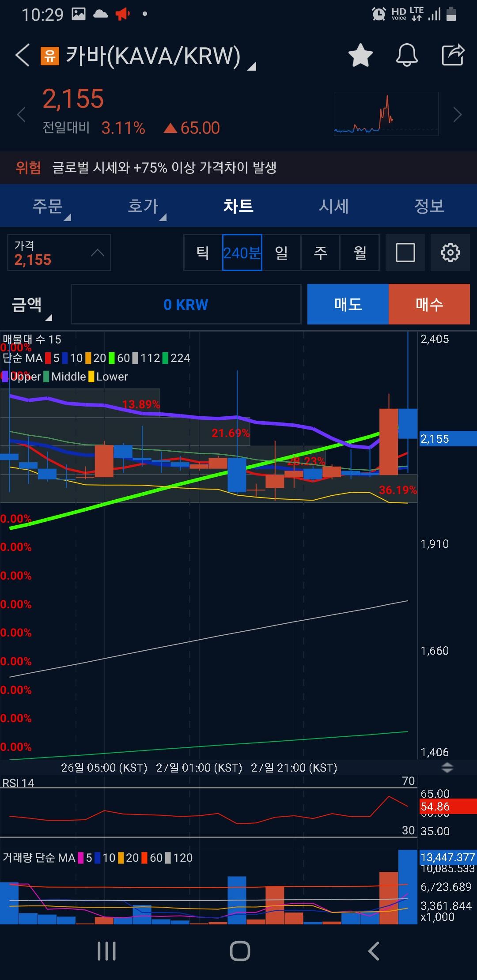This screenshot has width=477, height=980.
Task: Tap the tall red candlestick
Action: point(389,442)
